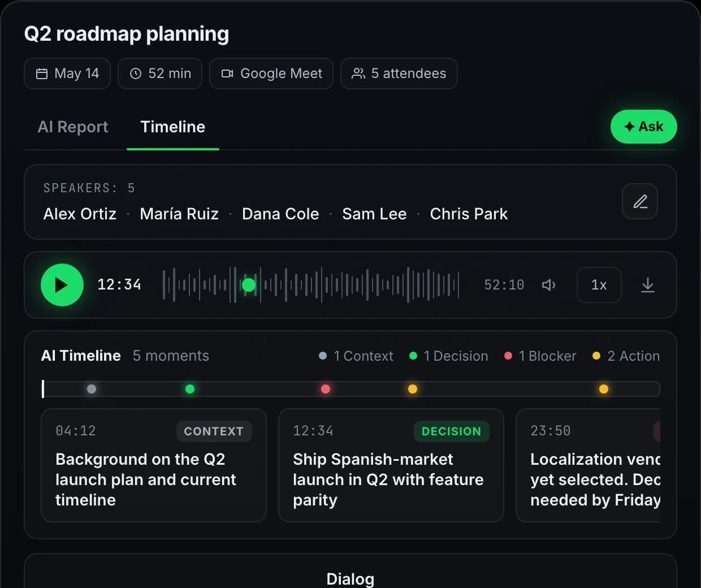The height and width of the screenshot is (588, 701).
Task: Click the 52 min duration chip
Action: coord(160,73)
